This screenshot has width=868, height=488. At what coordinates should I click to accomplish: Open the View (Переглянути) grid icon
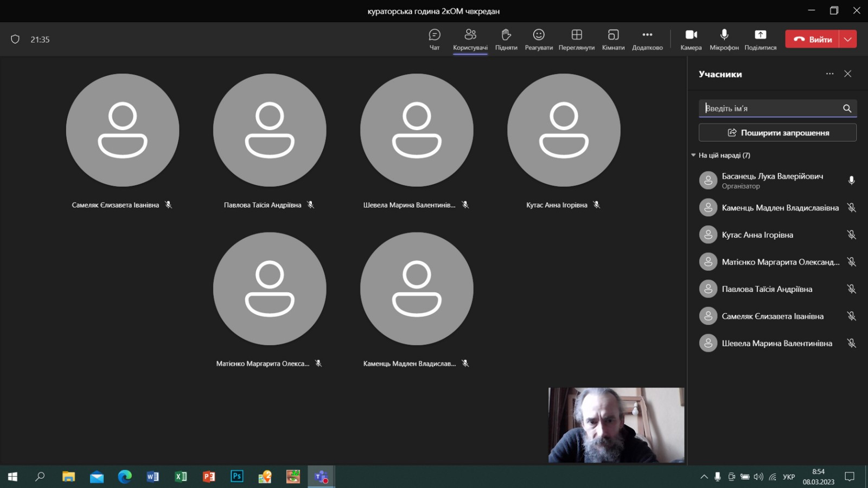577,35
